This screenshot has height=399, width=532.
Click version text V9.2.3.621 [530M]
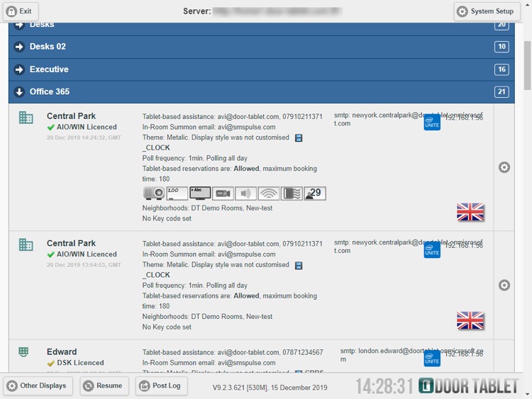241,388
